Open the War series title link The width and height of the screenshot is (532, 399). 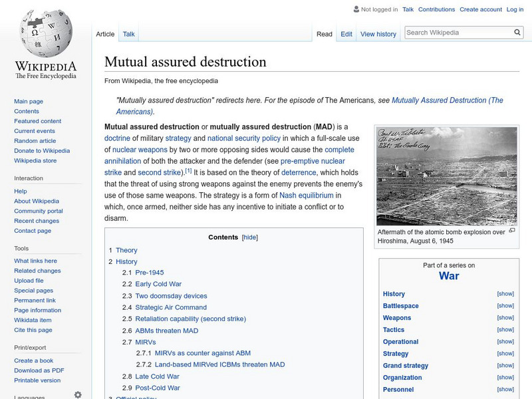(449, 275)
